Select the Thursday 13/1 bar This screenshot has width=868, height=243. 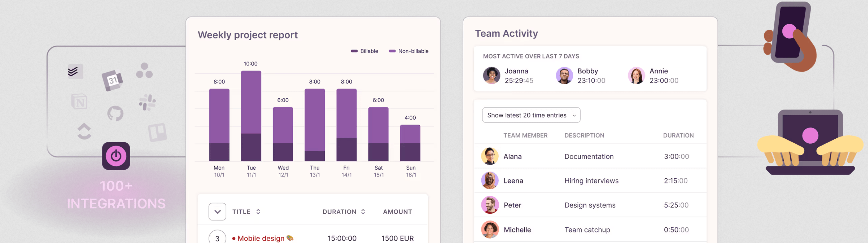[315, 125]
